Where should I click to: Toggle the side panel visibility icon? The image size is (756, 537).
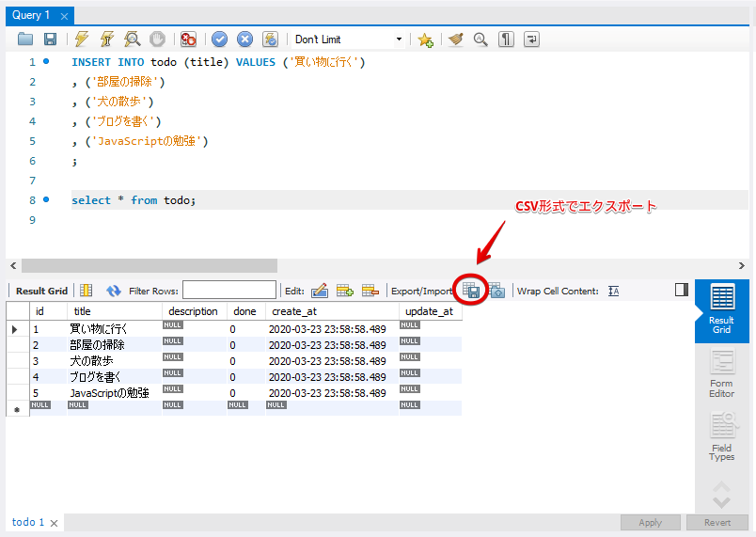coord(682,290)
